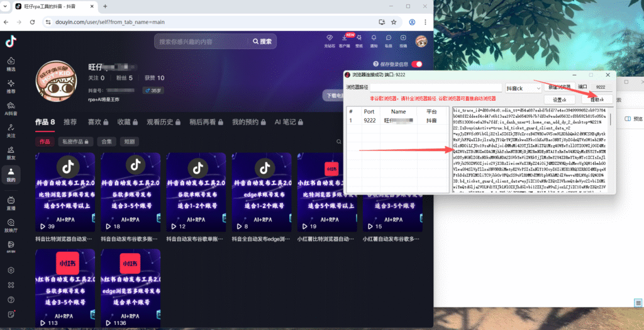Viewport: 644px width, 330px height.
Task: Click the 浏览器路径 input field
Action: coord(436,88)
